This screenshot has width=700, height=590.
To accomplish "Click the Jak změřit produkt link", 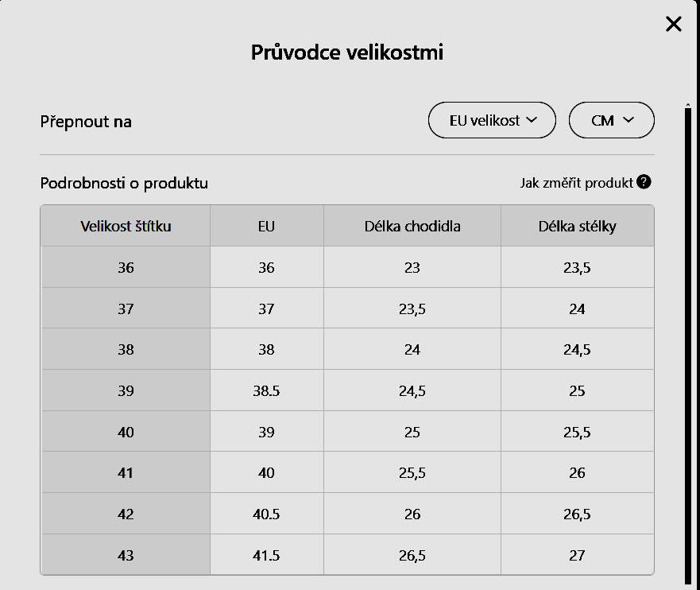I will (576, 183).
